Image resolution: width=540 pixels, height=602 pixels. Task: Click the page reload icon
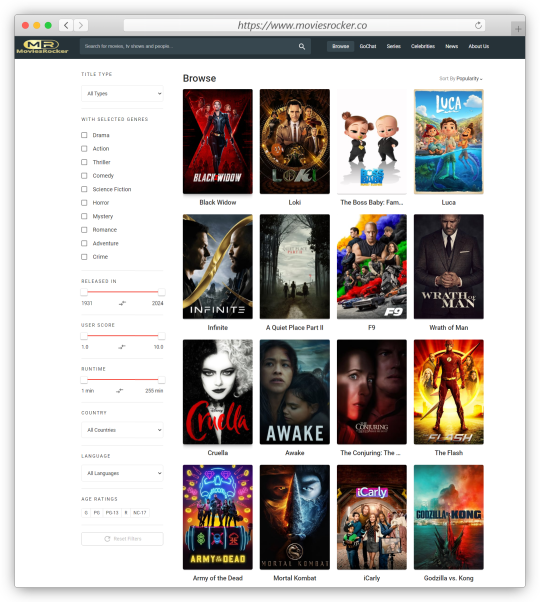click(478, 25)
